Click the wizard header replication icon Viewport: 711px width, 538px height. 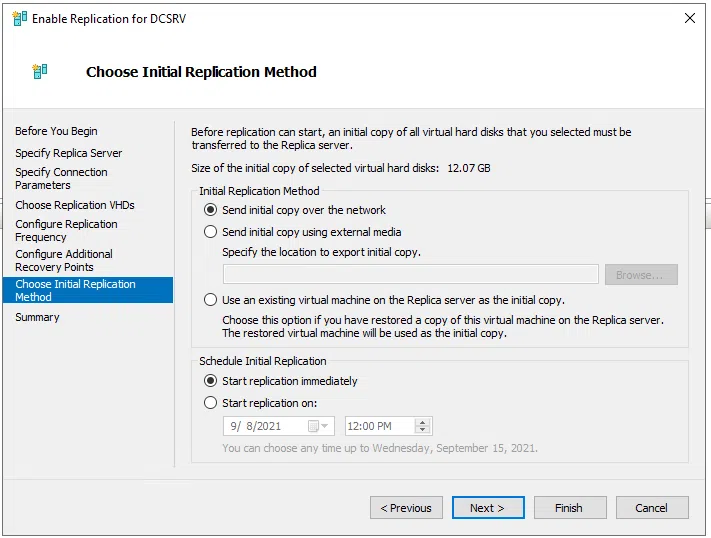40,72
